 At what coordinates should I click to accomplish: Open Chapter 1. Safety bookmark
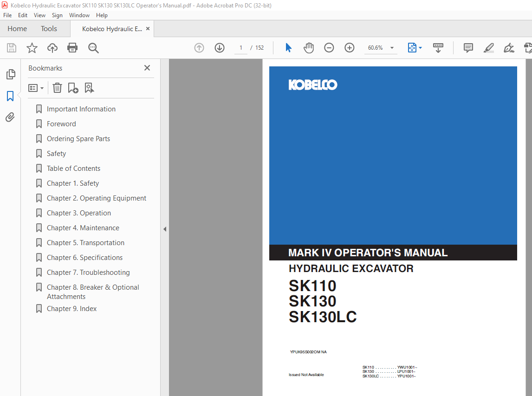click(73, 183)
